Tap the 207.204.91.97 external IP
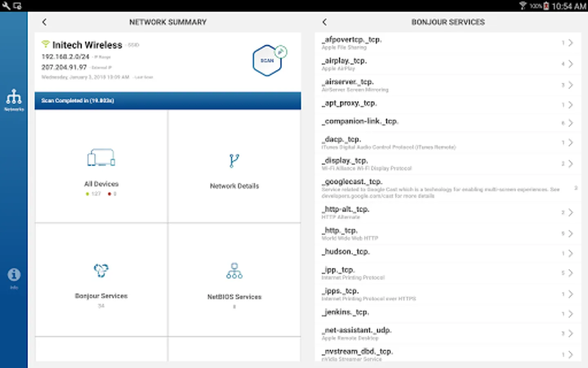Screen dimensions: 588x368 pos(64,67)
